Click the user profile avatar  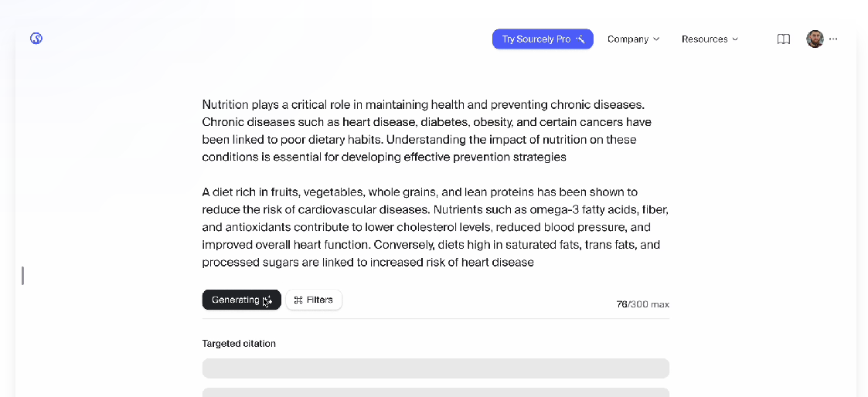pyautogui.click(x=815, y=39)
